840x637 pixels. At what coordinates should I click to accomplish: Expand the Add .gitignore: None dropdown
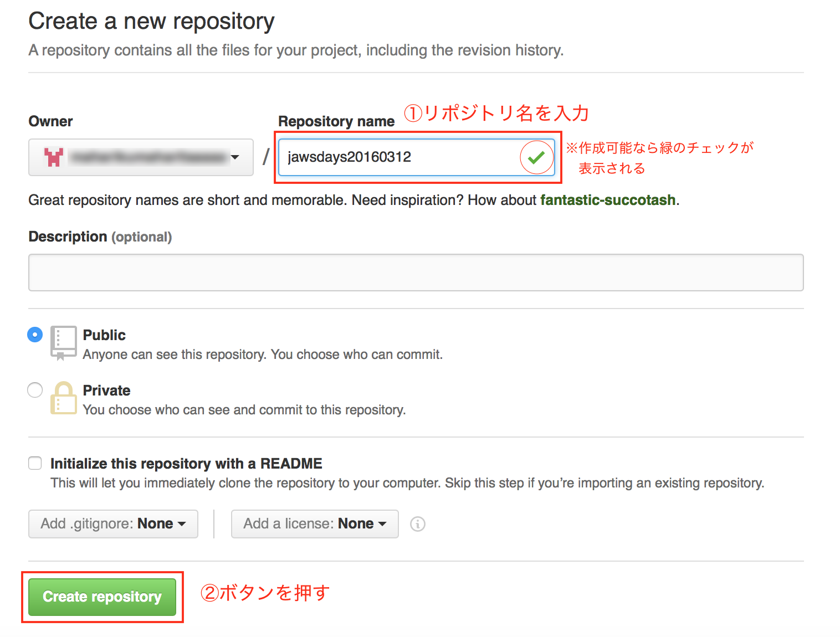[113, 523]
